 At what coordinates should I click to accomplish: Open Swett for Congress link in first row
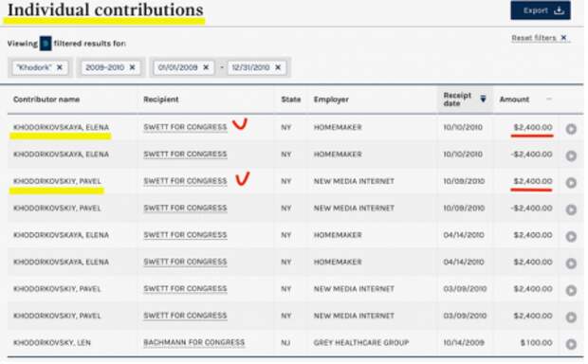[x=185, y=127]
